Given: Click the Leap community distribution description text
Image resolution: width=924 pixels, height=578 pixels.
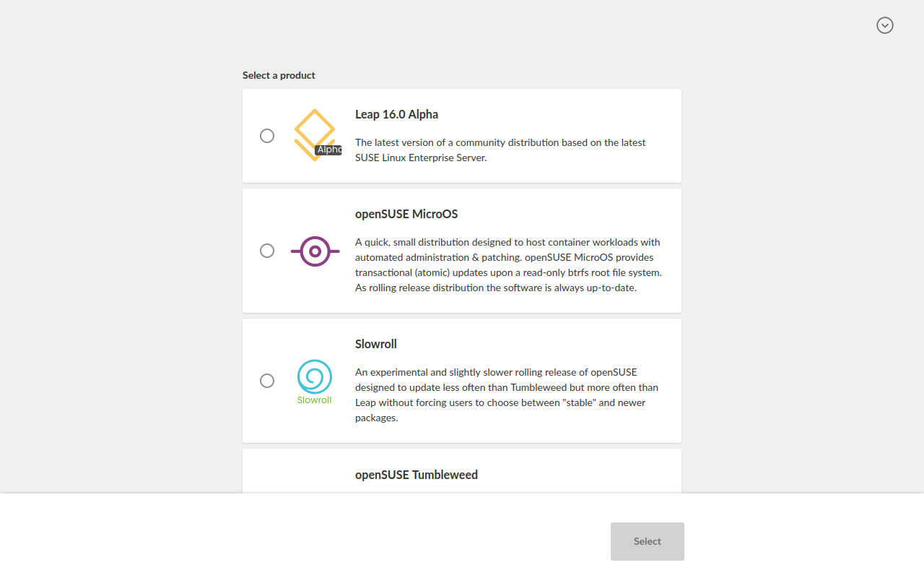Looking at the screenshot, I should [500, 150].
